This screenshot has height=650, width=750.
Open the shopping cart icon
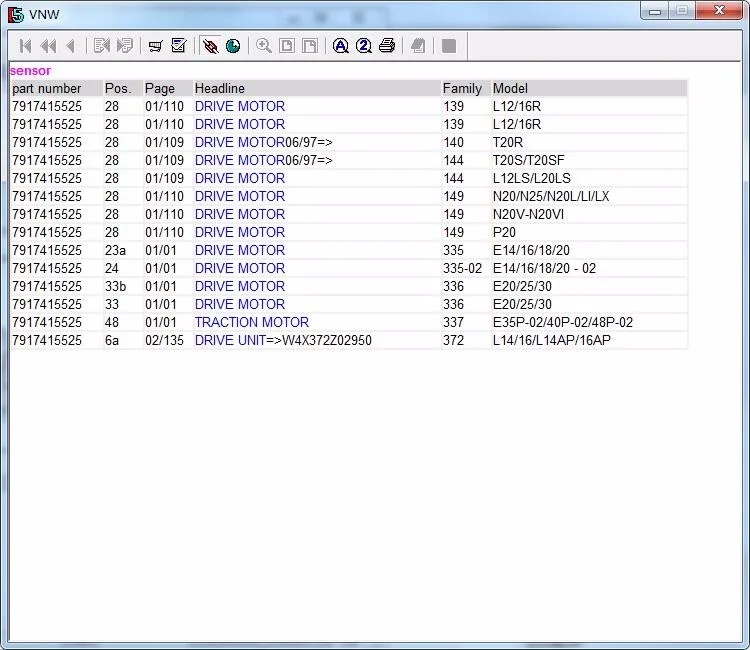tap(155, 46)
